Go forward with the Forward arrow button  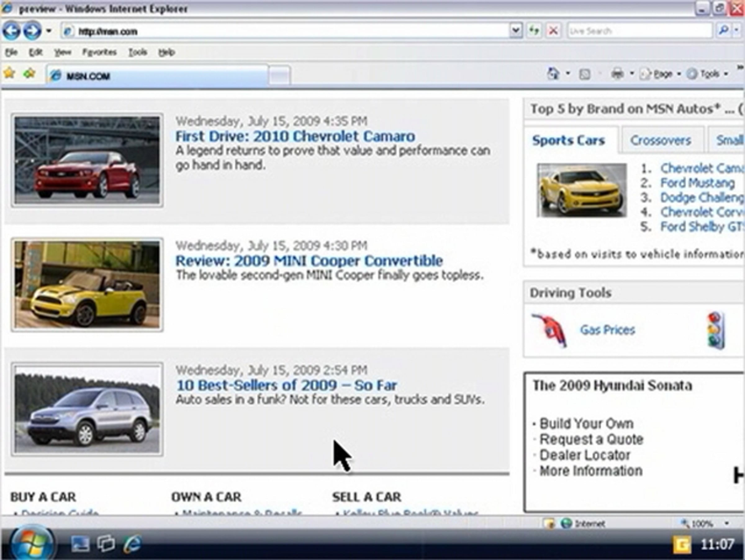(32, 31)
